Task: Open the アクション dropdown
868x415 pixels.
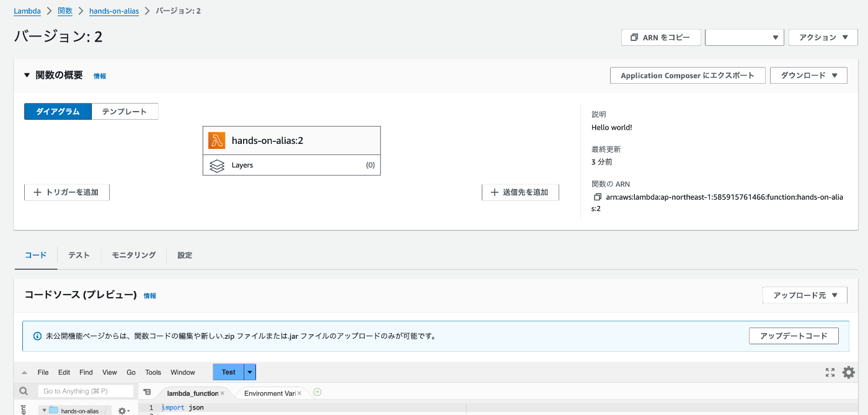Action: pos(823,37)
